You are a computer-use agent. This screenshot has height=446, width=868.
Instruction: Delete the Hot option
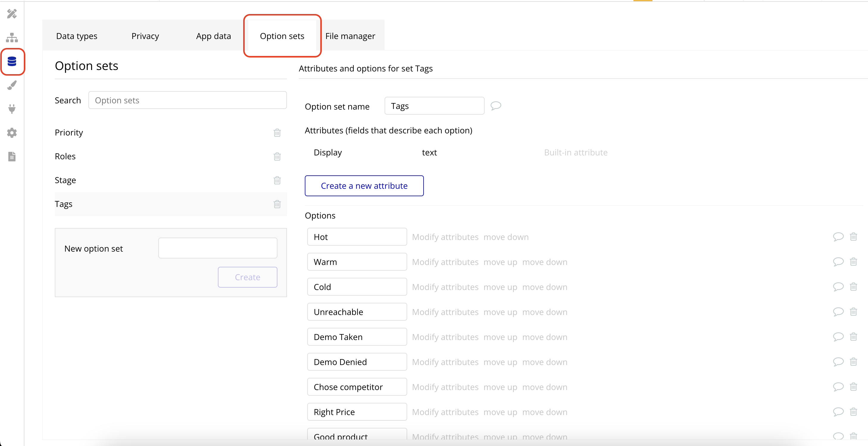[x=853, y=237]
